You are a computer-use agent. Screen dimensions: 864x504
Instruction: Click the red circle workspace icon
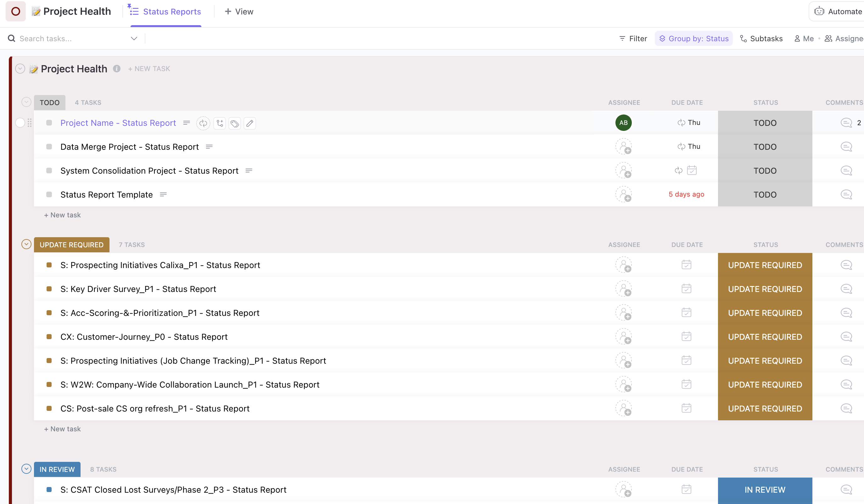point(16,11)
